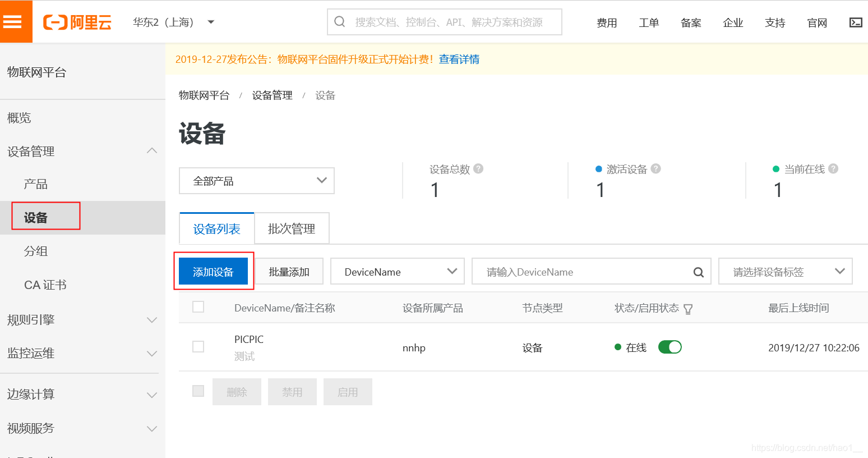Screen dimensions: 868x458
Task: Click the PICPIC device name
Action: tap(249, 340)
